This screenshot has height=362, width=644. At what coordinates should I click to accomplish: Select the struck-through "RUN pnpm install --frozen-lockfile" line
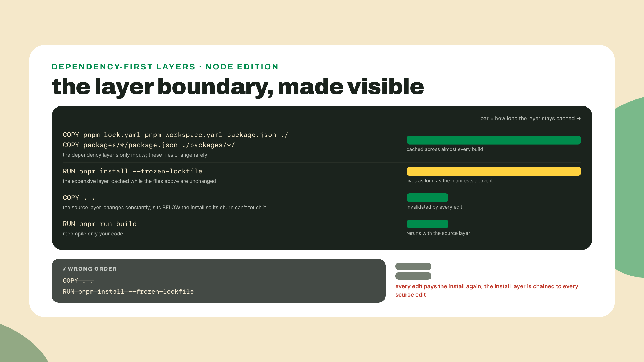[x=128, y=292]
